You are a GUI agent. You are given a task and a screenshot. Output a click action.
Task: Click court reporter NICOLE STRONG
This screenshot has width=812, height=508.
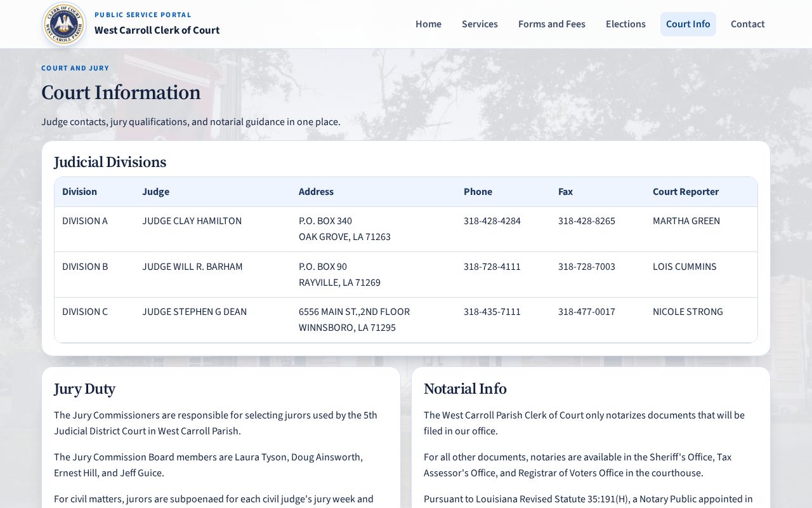[688, 312]
